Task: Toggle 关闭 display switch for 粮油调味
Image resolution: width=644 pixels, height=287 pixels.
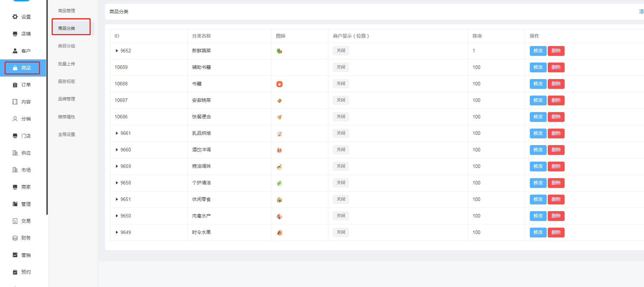Action: 341,166
